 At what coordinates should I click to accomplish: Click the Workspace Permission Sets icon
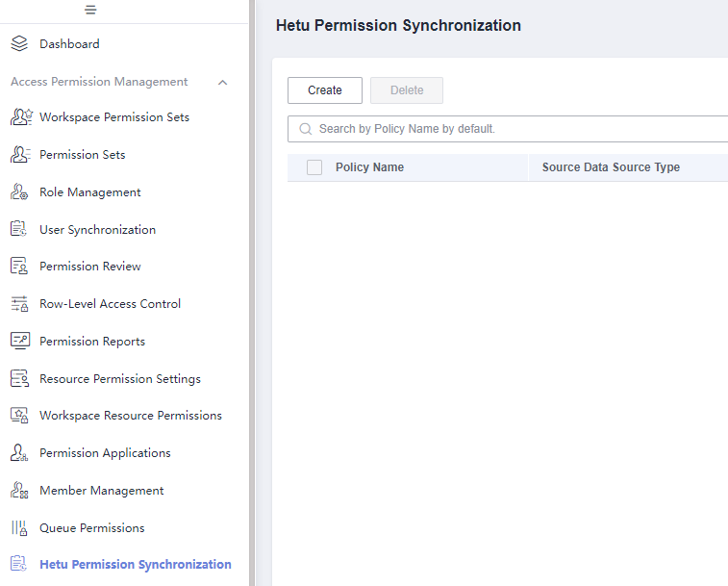click(x=21, y=117)
